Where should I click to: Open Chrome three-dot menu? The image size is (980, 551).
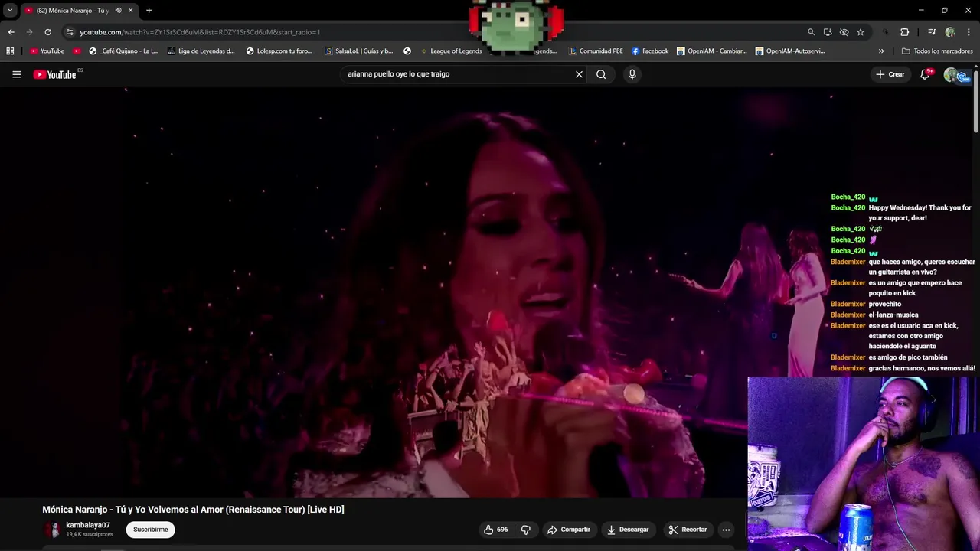tap(969, 32)
